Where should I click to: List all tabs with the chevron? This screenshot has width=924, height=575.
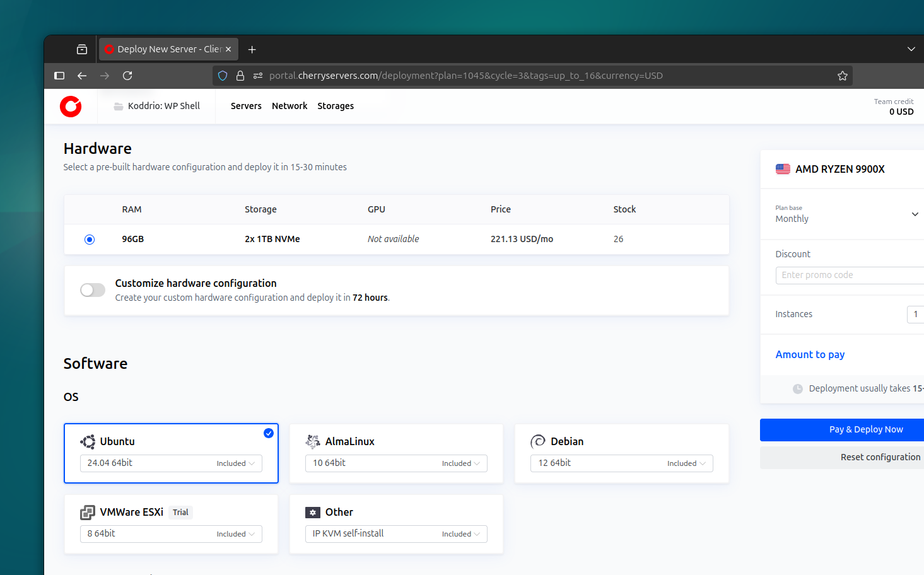point(911,49)
